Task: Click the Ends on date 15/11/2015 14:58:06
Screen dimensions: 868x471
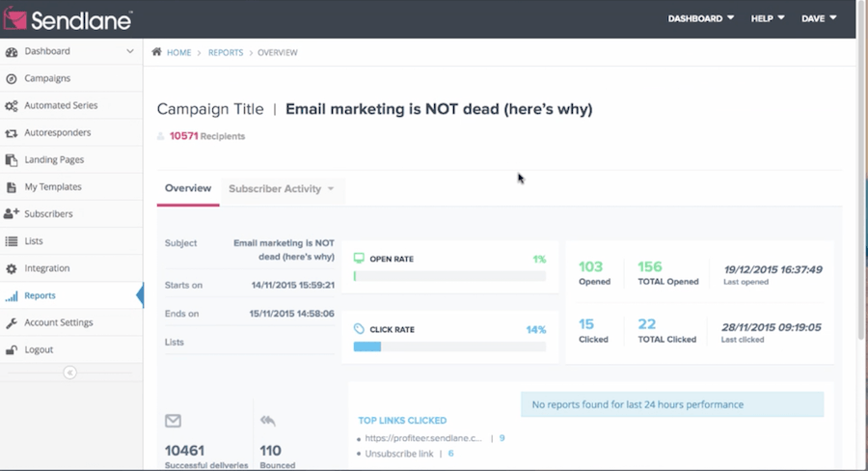Action: pos(291,314)
